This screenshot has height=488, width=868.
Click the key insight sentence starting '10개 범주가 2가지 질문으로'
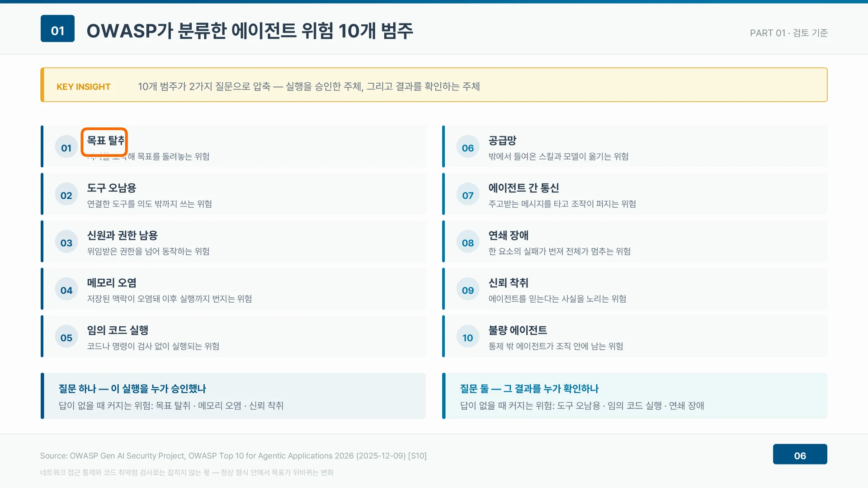click(x=309, y=86)
